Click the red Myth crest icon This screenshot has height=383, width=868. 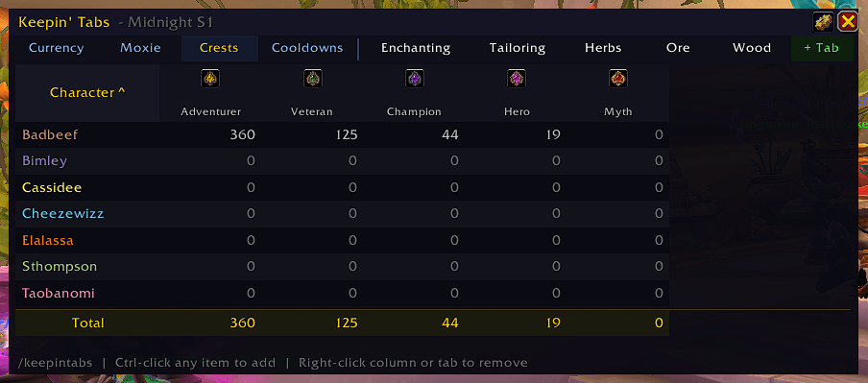618,79
